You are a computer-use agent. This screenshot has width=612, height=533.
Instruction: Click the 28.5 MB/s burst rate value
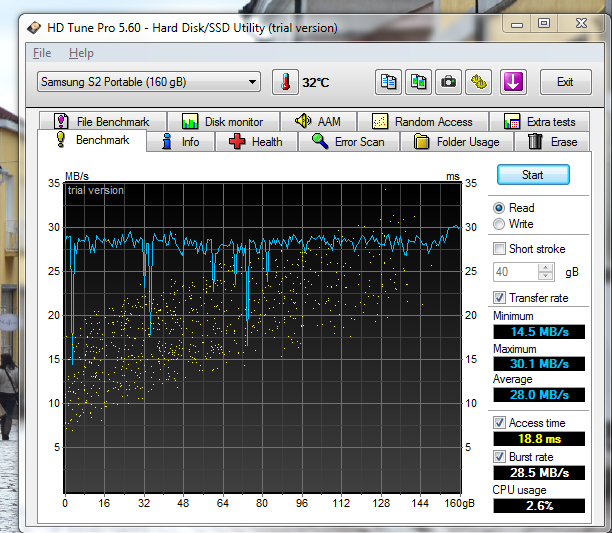tap(539, 473)
